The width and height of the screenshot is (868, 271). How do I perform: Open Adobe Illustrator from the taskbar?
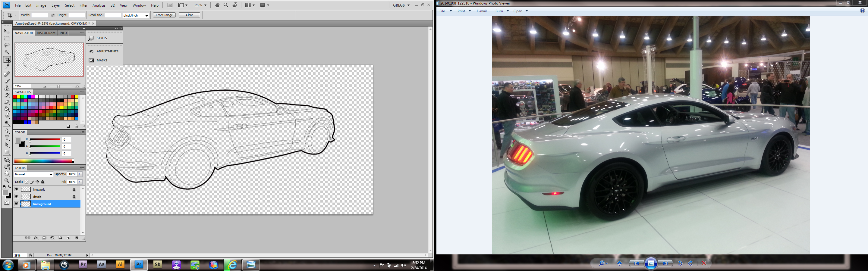(120, 265)
